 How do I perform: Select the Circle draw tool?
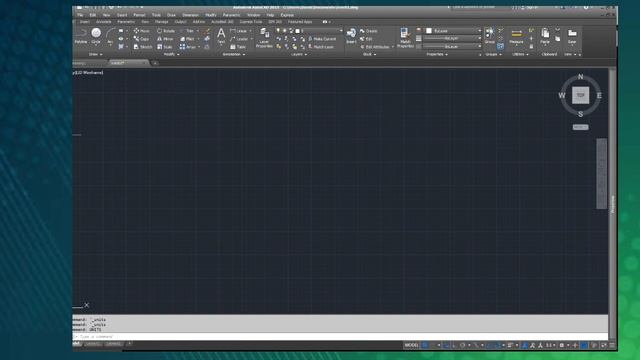[96, 36]
